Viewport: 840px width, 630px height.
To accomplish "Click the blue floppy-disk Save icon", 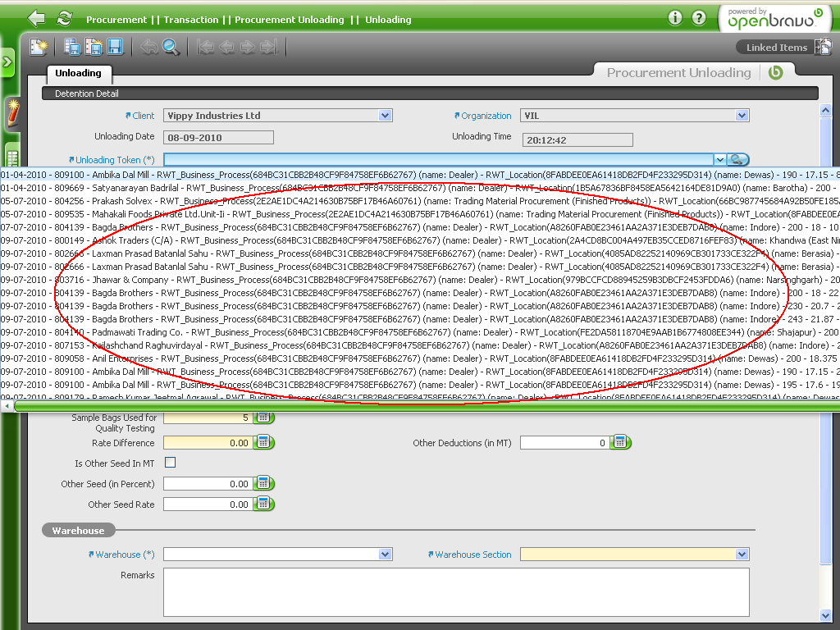I will 115,47.
